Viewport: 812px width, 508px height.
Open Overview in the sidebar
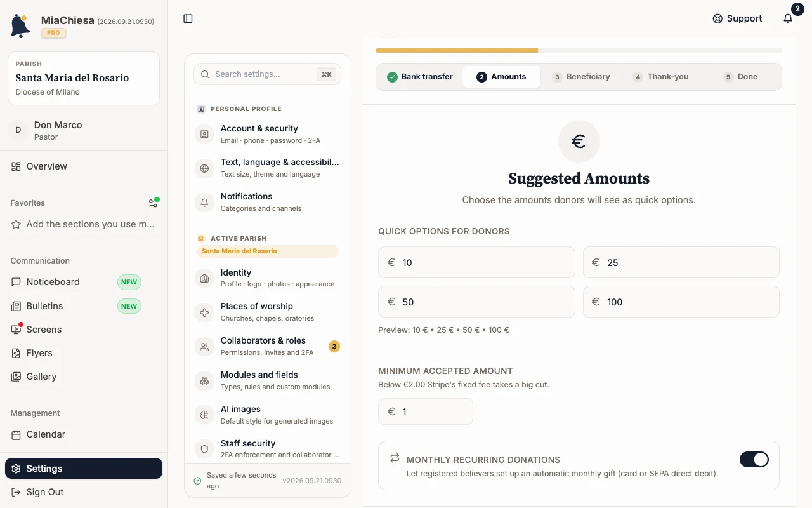[84, 166]
